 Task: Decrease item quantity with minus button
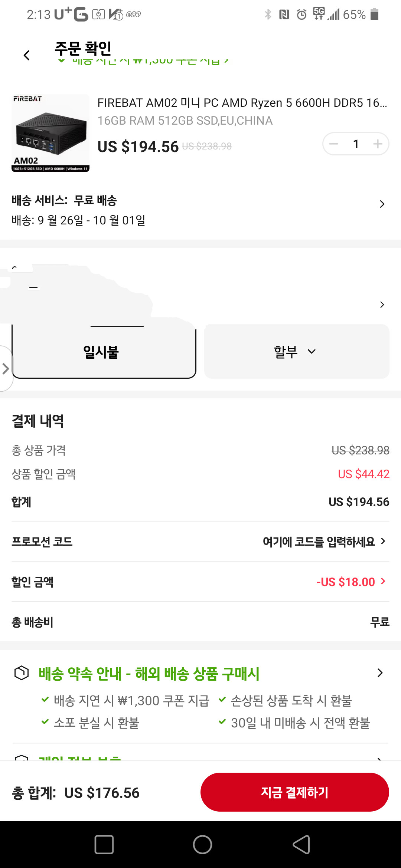334,144
